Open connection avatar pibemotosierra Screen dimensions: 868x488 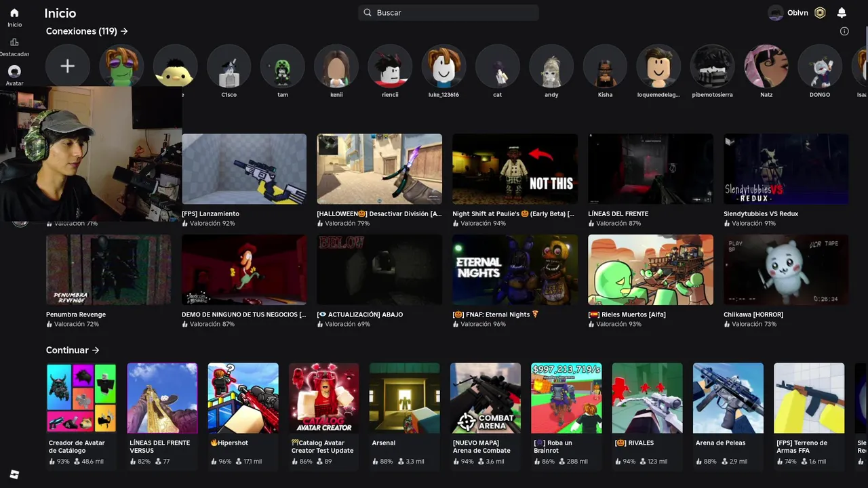(x=712, y=66)
